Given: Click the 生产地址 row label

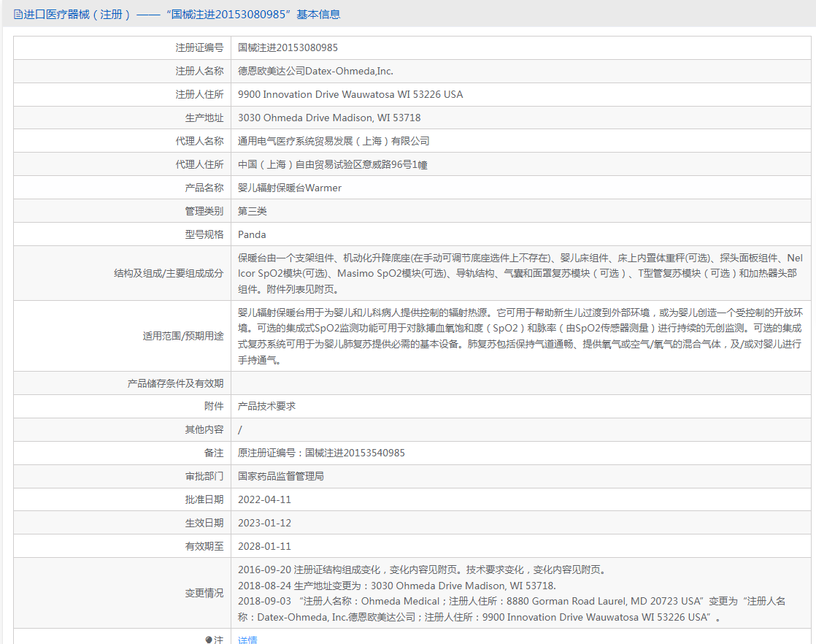Looking at the screenshot, I should point(204,118).
